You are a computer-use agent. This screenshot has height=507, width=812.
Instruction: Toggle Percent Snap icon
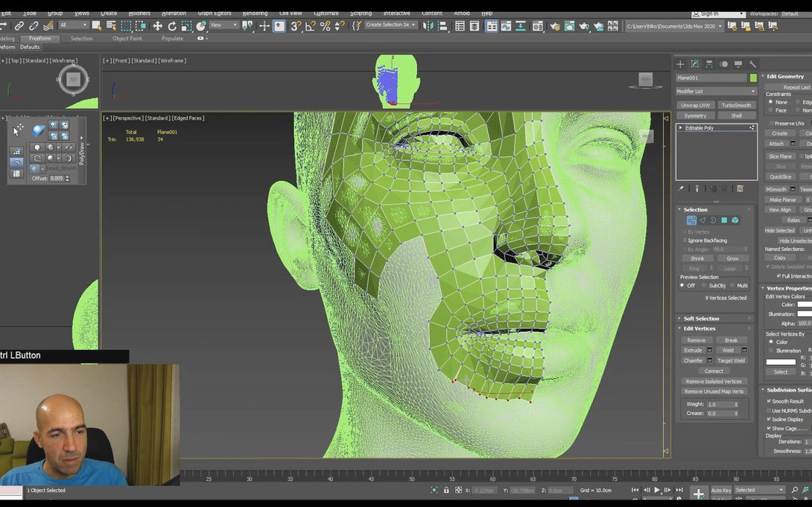[325, 25]
